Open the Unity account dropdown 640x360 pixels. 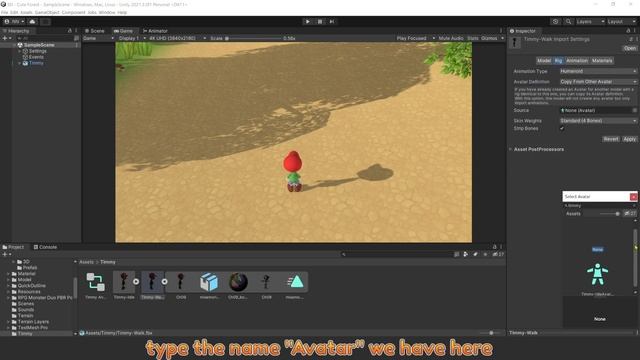click(14, 22)
